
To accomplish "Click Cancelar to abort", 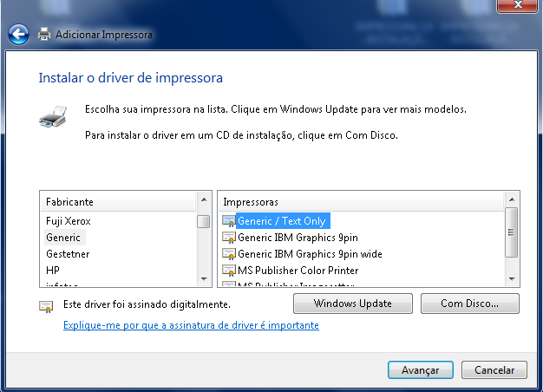I will pyautogui.click(x=494, y=370).
